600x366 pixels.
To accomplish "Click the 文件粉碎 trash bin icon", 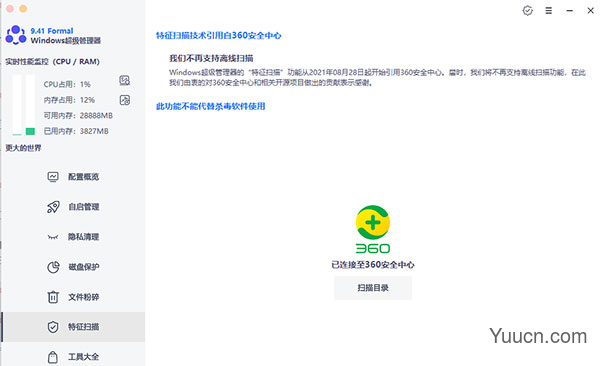I will coord(53,297).
